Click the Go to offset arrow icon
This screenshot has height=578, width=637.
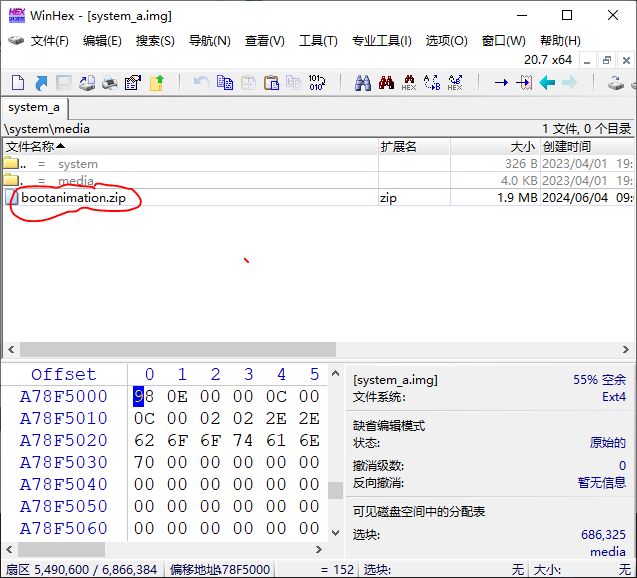(x=501, y=83)
